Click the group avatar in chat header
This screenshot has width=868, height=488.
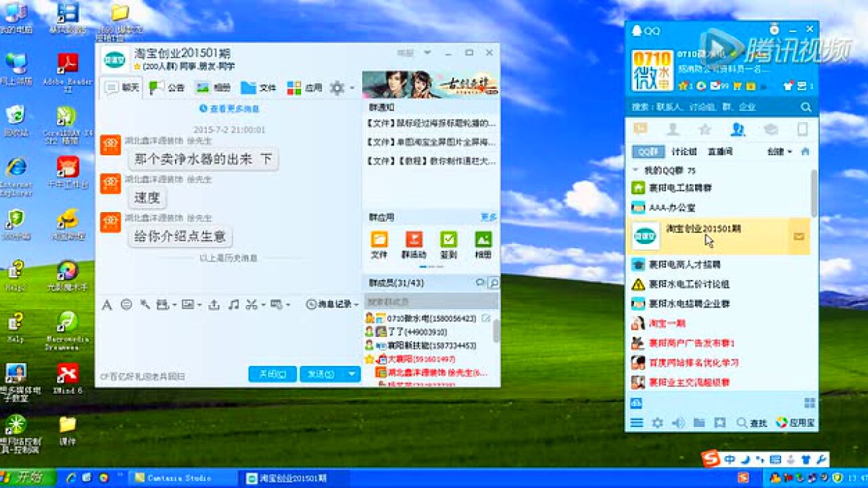point(115,60)
